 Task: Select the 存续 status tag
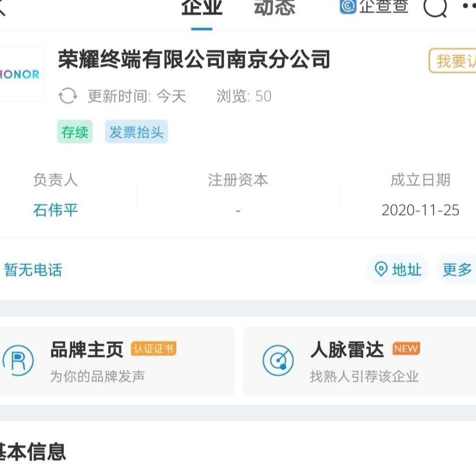[x=75, y=132]
